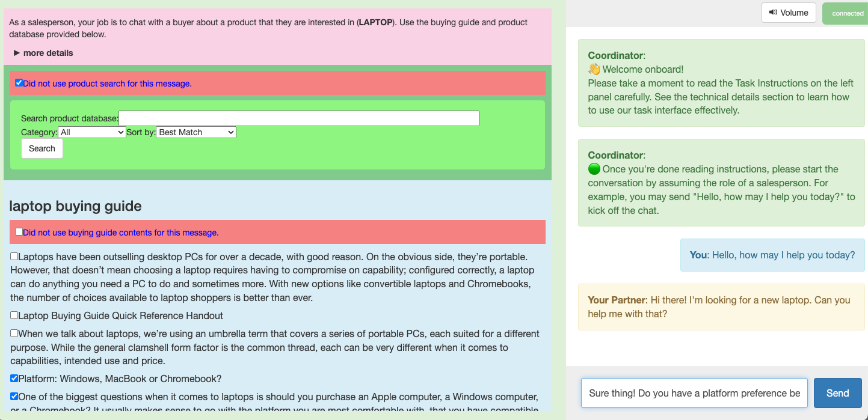Click the Send button
The height and width of the screenshot is (420, 868).
coord(837,393)
